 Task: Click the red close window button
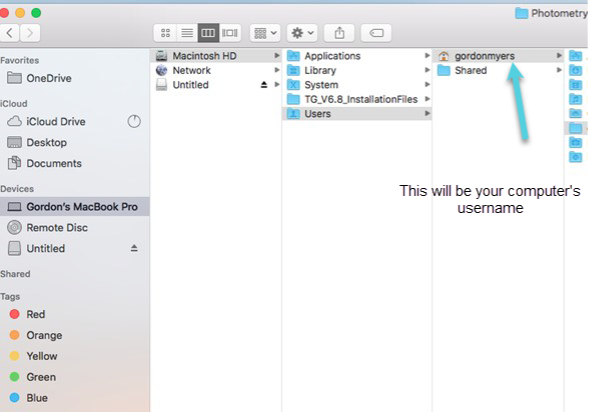(x=9, y=12)
